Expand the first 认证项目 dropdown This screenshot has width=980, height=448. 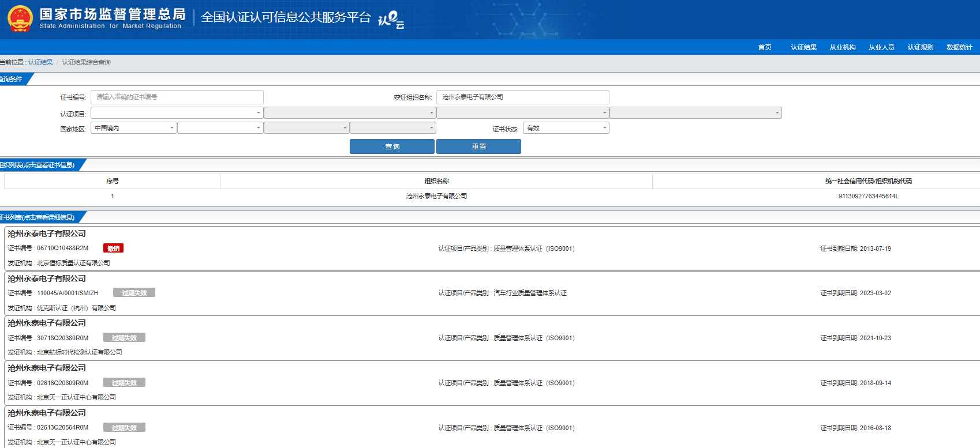pos(177,112)
